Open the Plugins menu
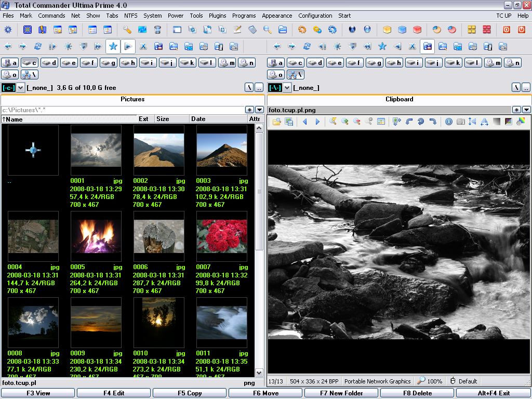 tap(218, 16)
